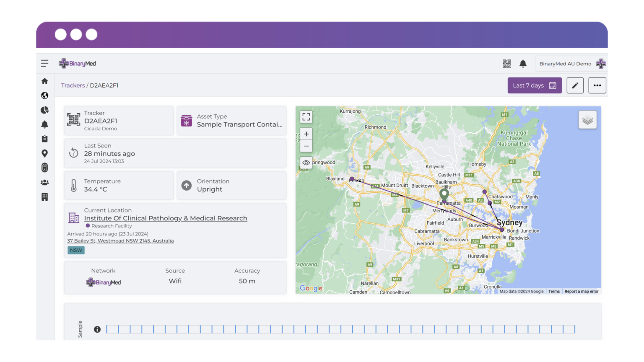This screenshot has width=644, height=362.
Task: Open the clipboard reports sidebar icon
Action: [45, 139]
